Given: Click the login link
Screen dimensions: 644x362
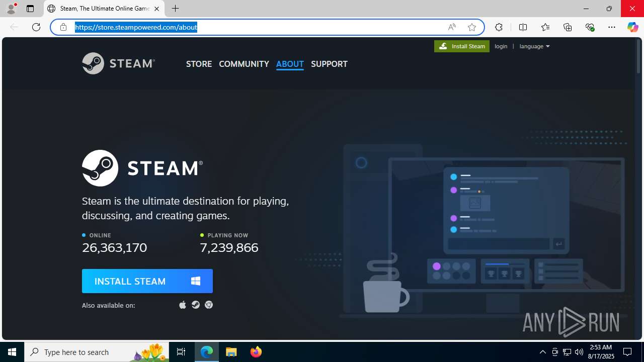Looking at the screenshot, I should click(501, 46).
